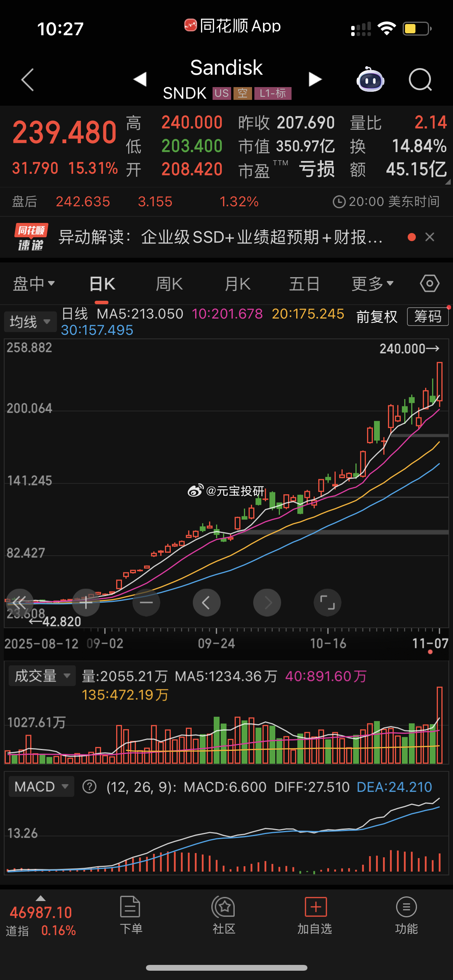Tap the 30:157.495 moving average label
The height and width of the screenshot is (980, 453).
point(97,330)
